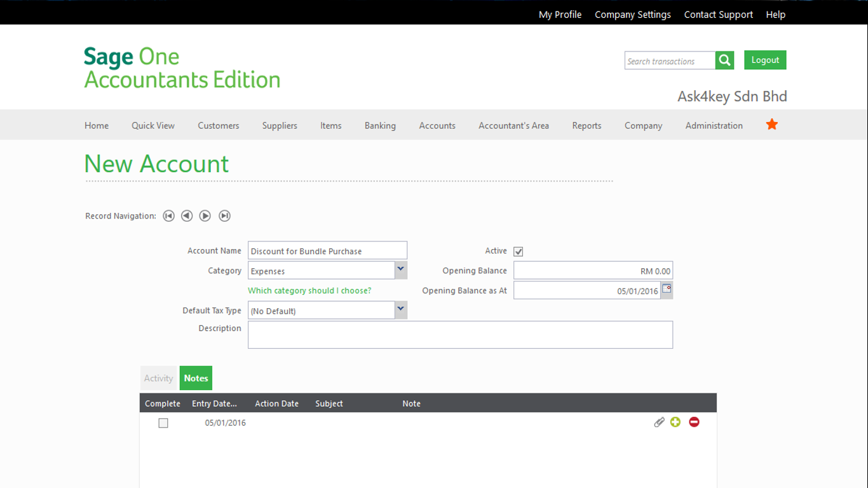
Task: Click Contact Support link
Action: [718, 15]
